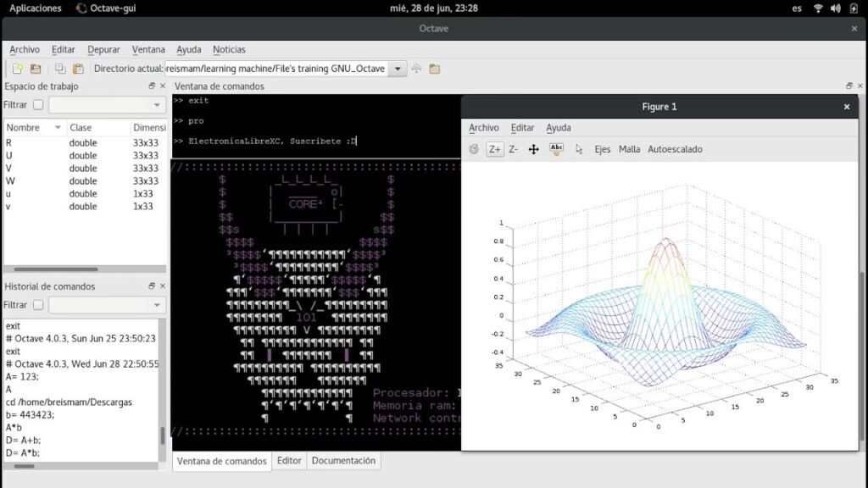
Task: Browse directories with the folder icon
Action: (x=435, y=69)
